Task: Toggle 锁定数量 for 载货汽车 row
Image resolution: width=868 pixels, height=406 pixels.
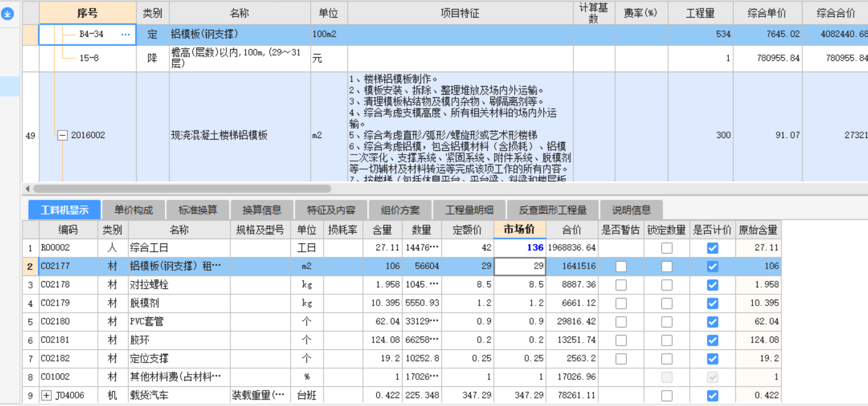Action: coord(667,396)
